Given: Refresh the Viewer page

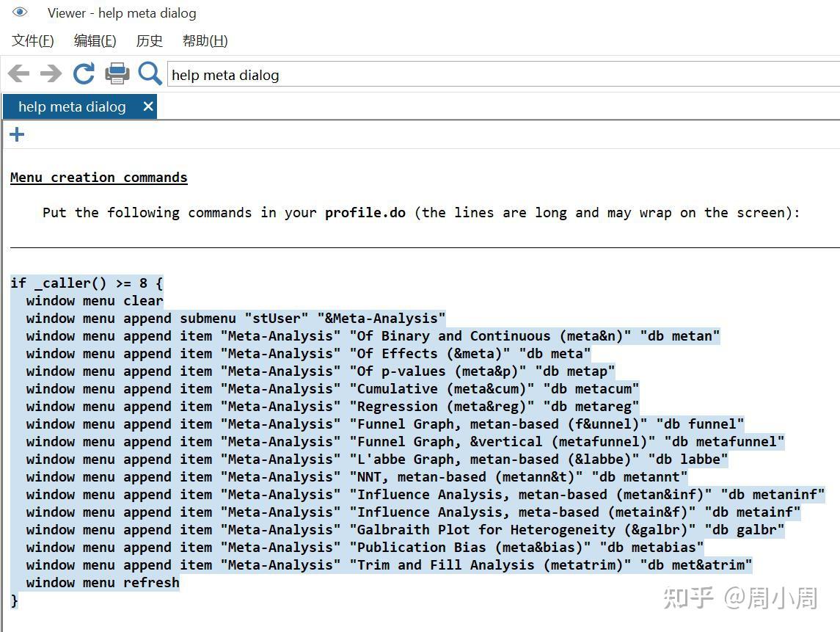Looking at the screenshot, I should [84, 73].
